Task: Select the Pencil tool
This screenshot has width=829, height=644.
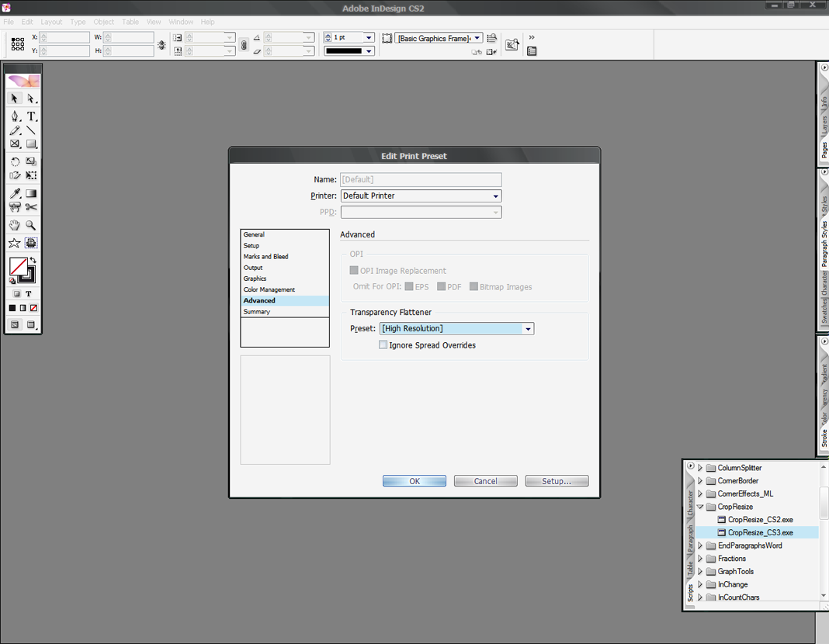Action: pos(15,130)
